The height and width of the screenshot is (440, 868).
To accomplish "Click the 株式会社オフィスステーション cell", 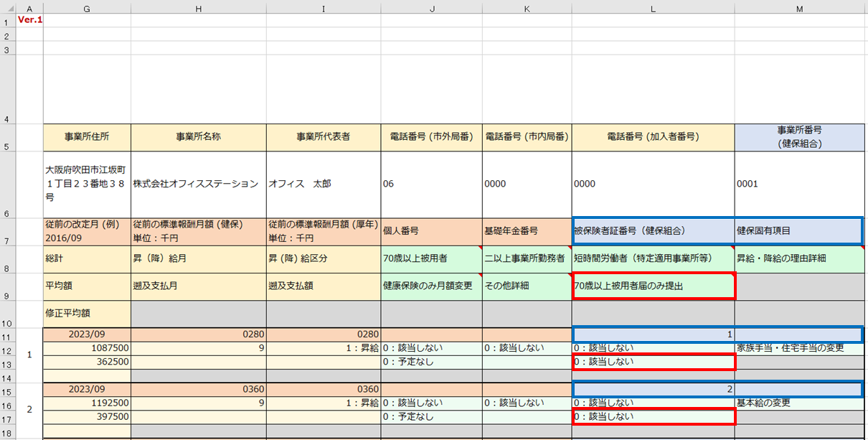I will tap(198, 184).
